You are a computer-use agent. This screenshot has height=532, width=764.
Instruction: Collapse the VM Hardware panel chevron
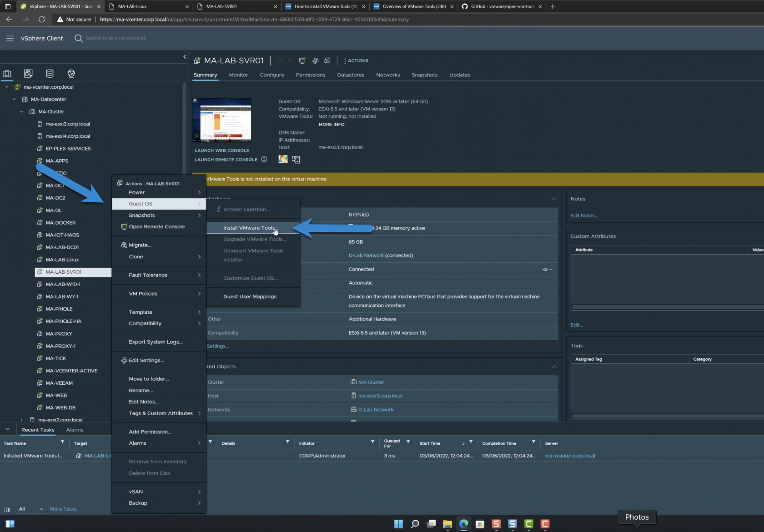point(554,199)
